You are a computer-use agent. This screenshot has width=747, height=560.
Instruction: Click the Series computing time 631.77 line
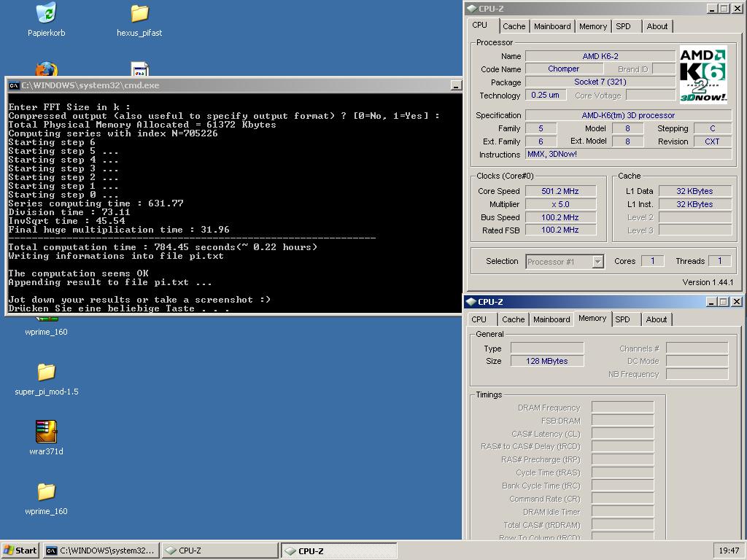pos(96,203)
